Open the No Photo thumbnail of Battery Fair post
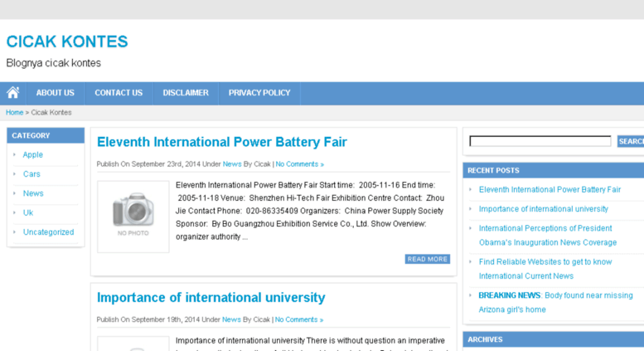 [133, 217]
